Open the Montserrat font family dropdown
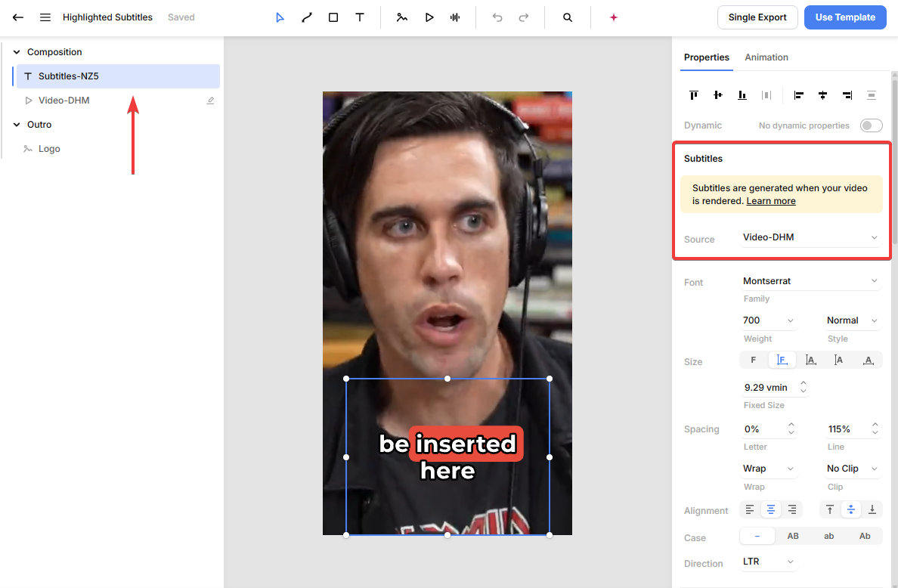Viewport: 898px width, 588px height. click(810, 281)
